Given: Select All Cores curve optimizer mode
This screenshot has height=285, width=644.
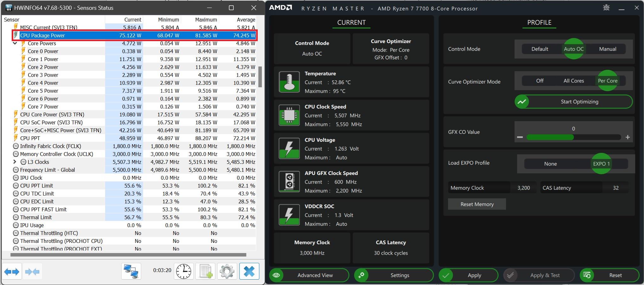Looking at the screenshot, I should point(573,81).
